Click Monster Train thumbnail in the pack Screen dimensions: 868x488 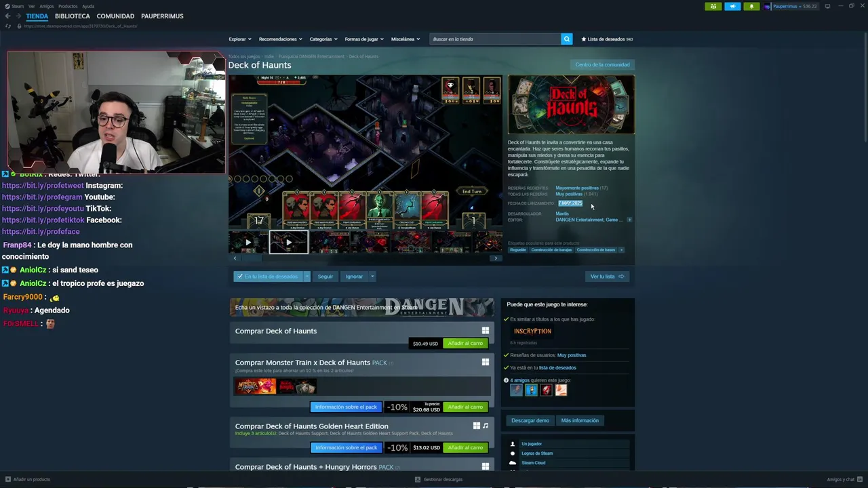point(256,386)
